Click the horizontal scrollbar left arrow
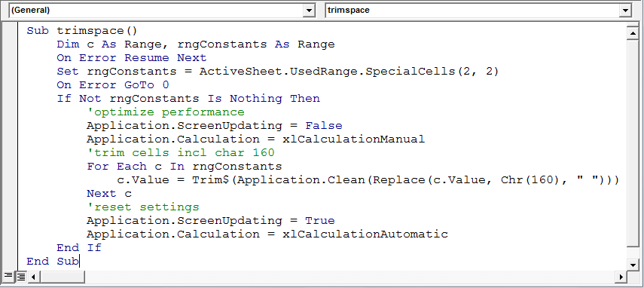Image resolution: width=644 pixels, height=288 pixels. click(33, 277)
